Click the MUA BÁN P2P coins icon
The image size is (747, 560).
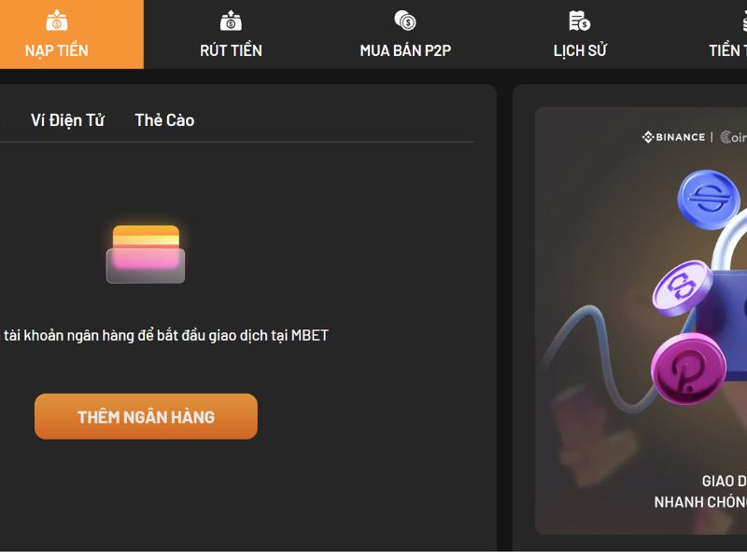405,21
